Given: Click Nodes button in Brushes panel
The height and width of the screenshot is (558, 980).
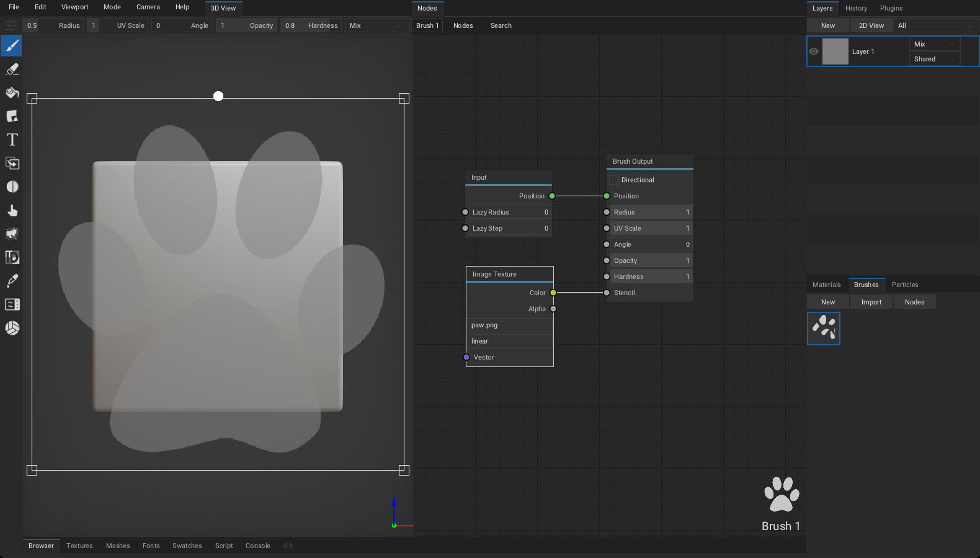Looking at the screenshot, I should (915, 302).
